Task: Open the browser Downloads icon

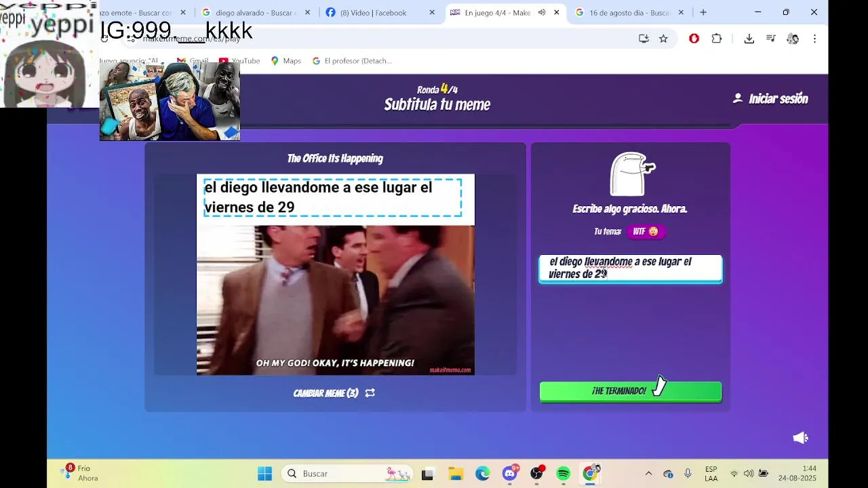Action: (x=749, y=39)
